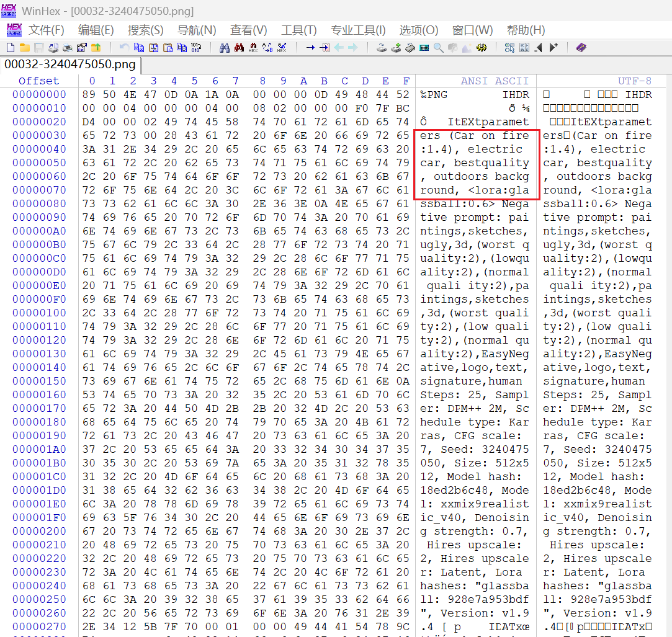The image size is (672, 637).
Task: Select offset row 00000080
Action: [x=39, y=203]
